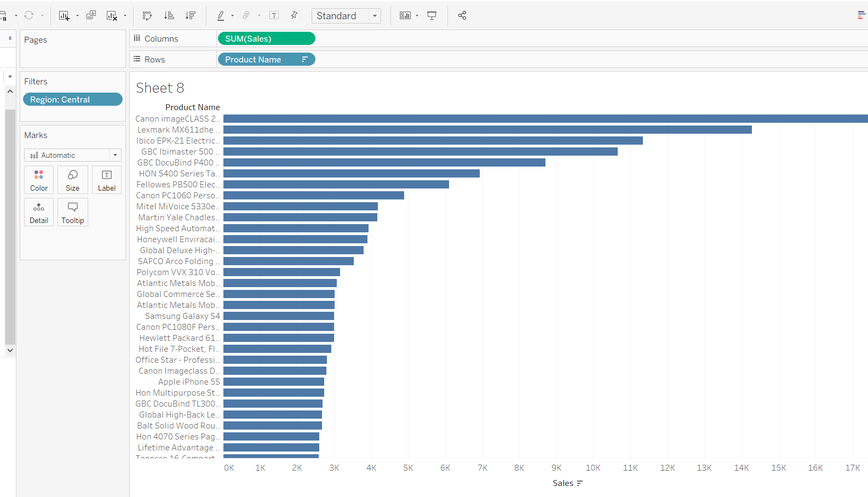Viewport: 868px width, 497px height.
Task: Click the Samsung Galaxy S4 row label
Action: 182,316
